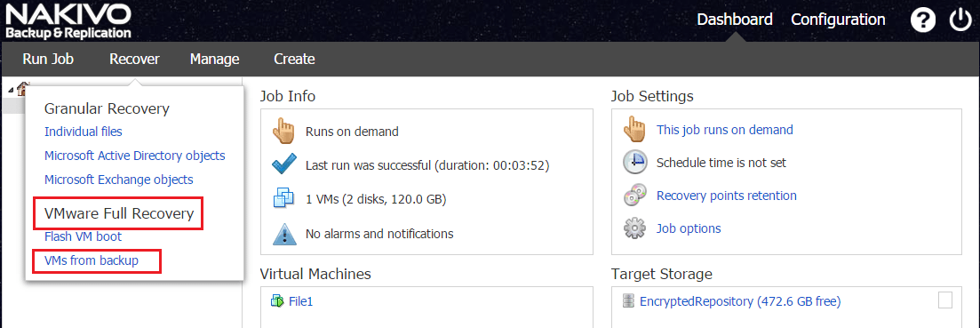Click the File1 virtual machine icon

click(277, 301)
